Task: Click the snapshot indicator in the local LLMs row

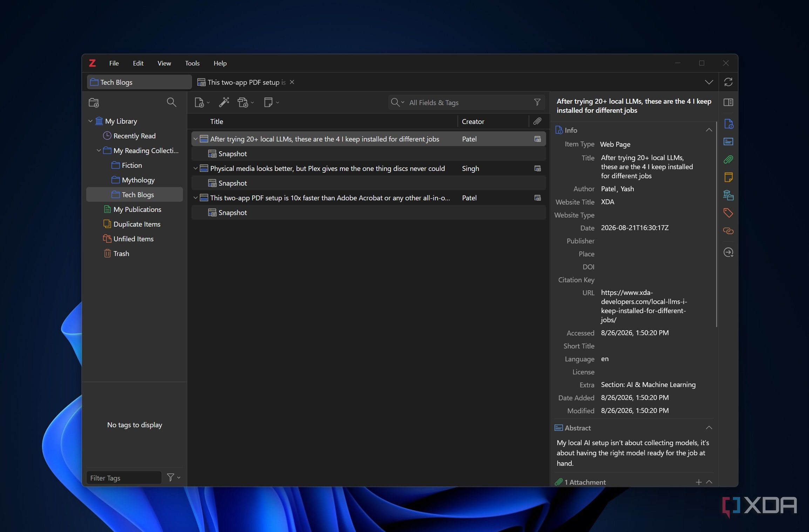Action: [537, 139]
